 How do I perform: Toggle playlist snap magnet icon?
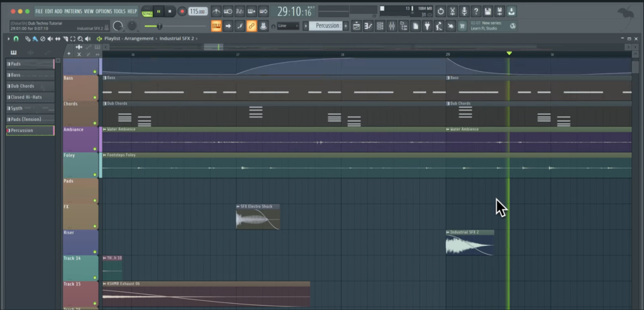(x=16, y=38)
